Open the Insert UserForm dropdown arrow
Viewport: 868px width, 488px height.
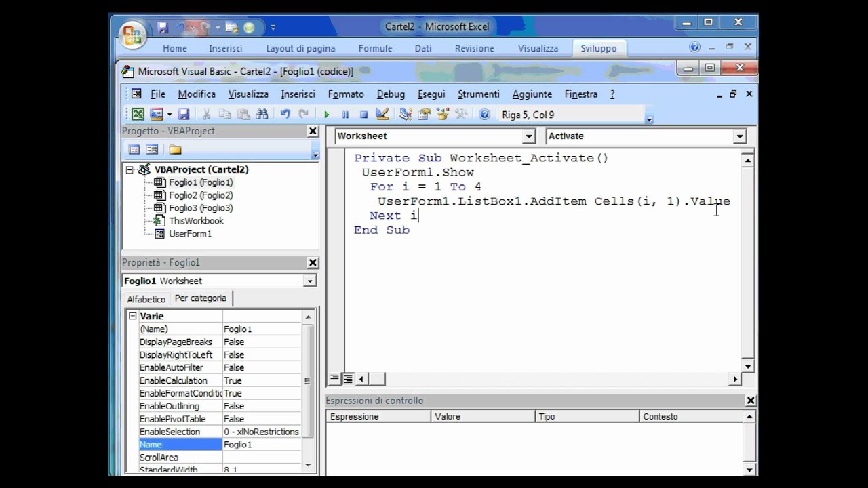[169, 115]
